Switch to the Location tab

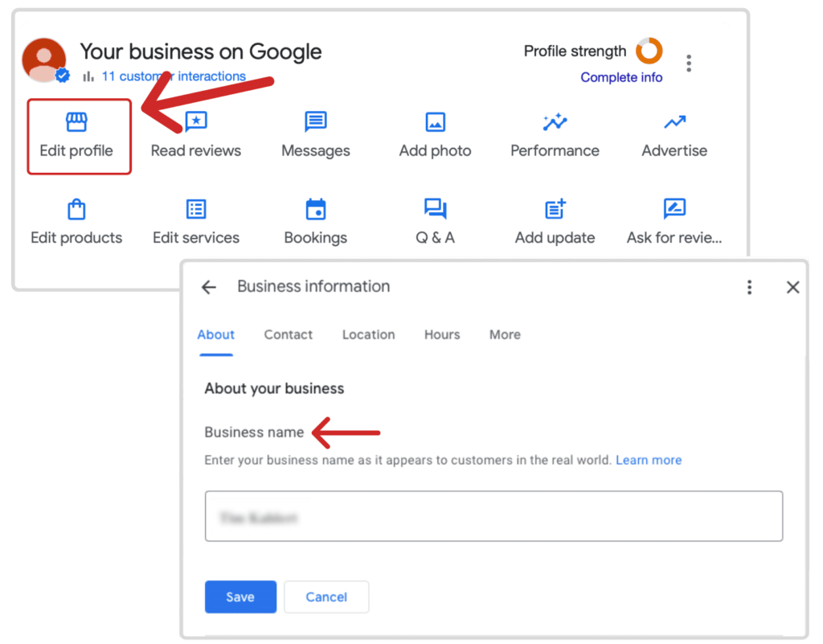click(368, 334)
